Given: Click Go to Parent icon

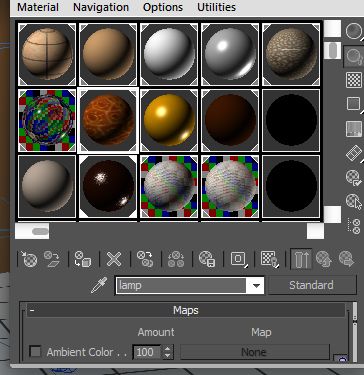Looking at the screenshot, I should pyautogui.click(x=323, y=259).
